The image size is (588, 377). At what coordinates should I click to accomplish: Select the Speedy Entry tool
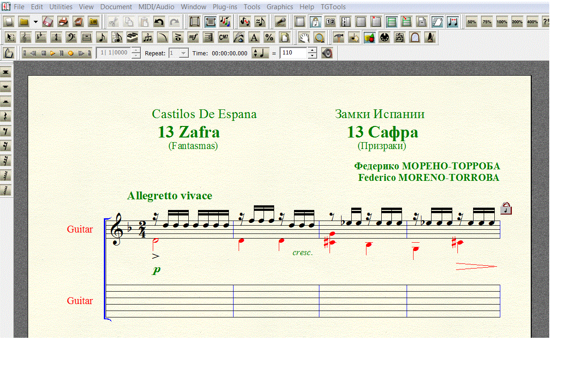pos(117,37)
